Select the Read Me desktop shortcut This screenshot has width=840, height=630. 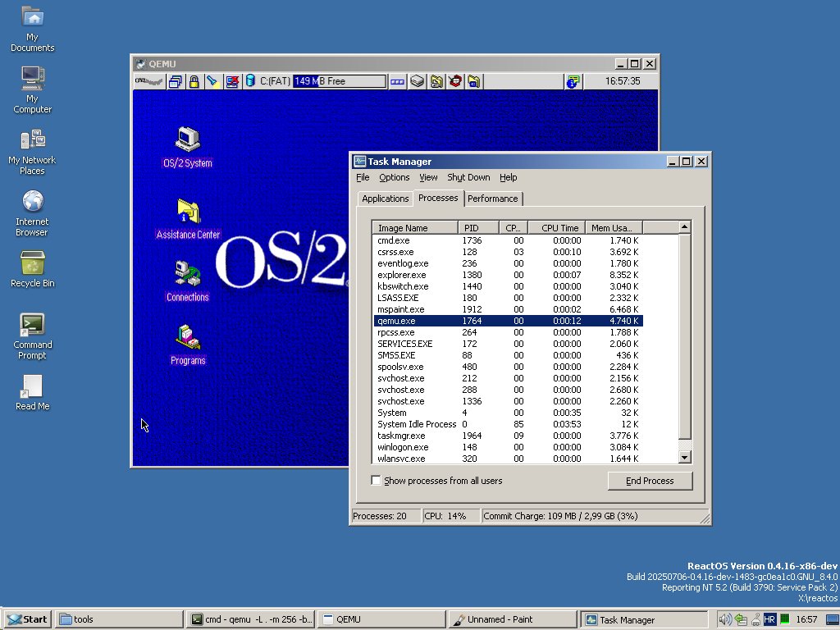click(x=32, y=392)
